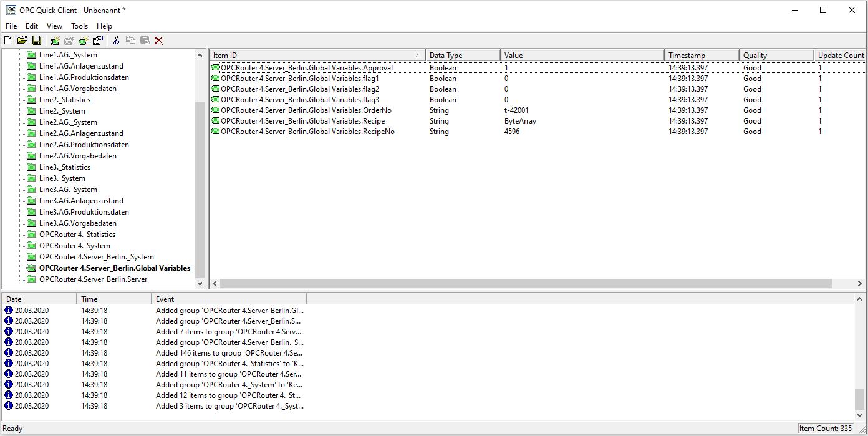Open the Help menu
The height and width of the screenshot is (436, 868).
click(x=104, y=26)
